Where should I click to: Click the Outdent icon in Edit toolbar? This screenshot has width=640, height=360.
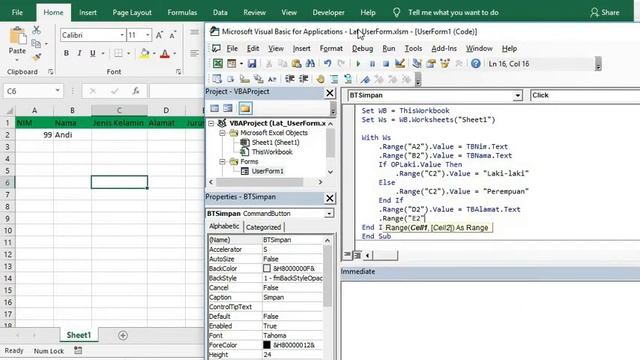coord(304,79)
